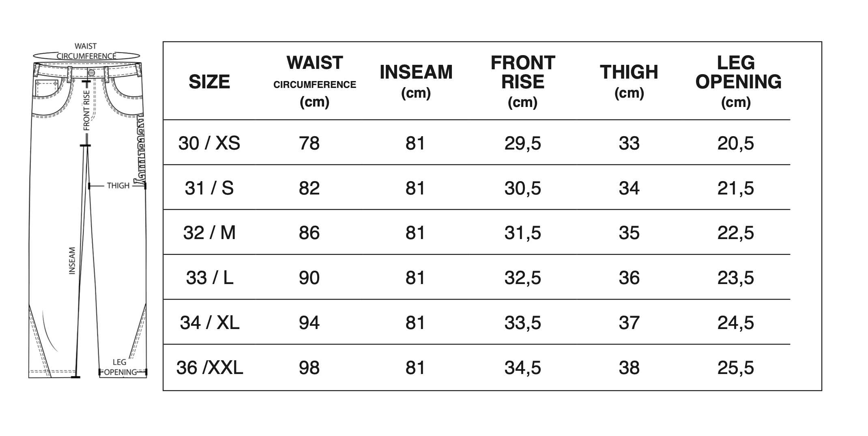868x436 pixels.
Task: Click the INSEAM label on jeans diagram
Action: tap(72, 261)
